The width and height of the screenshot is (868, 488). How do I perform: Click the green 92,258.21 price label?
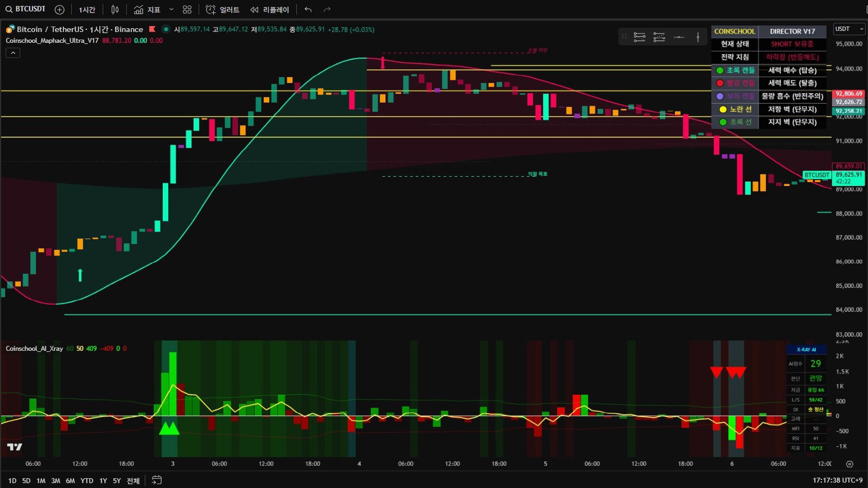[x=848, y=111]
